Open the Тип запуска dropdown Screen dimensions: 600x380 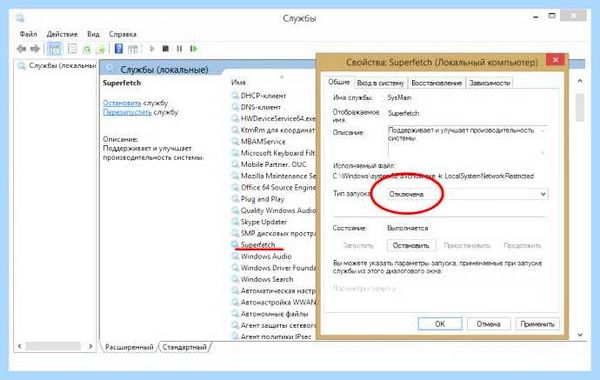pyautogui.click(x=468, y=194)
